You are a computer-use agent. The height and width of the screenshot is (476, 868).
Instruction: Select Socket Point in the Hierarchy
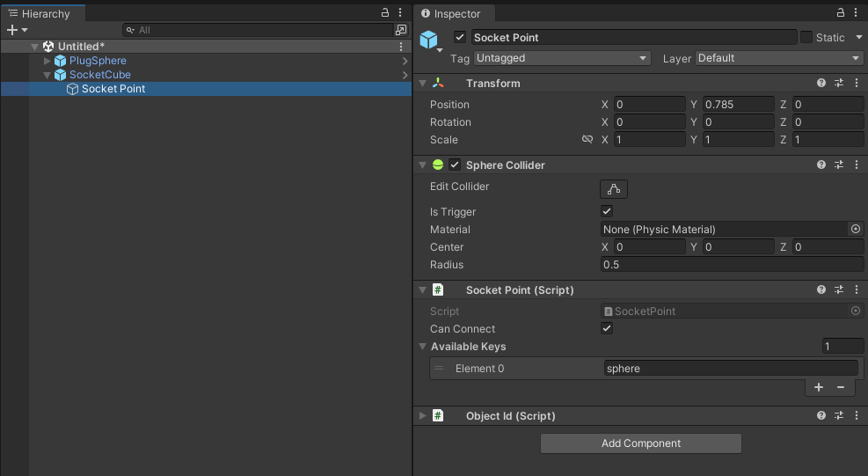(x=113, y=89)
